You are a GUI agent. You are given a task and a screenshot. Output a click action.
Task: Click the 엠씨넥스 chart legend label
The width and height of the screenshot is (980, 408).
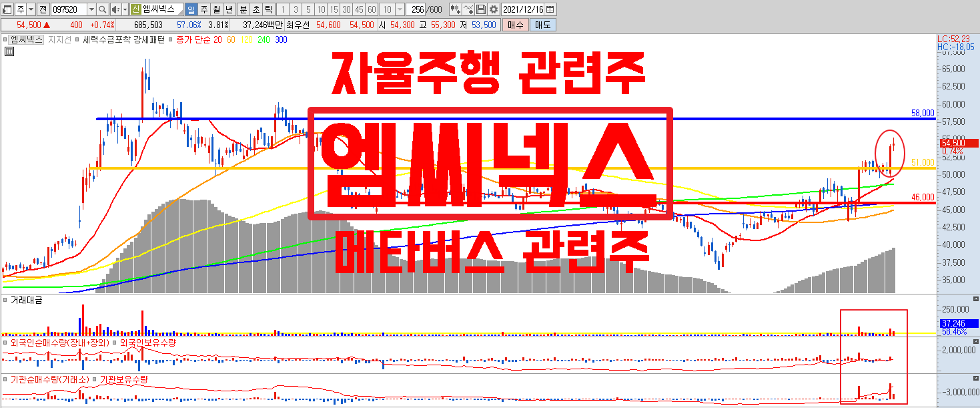(26, 40)
